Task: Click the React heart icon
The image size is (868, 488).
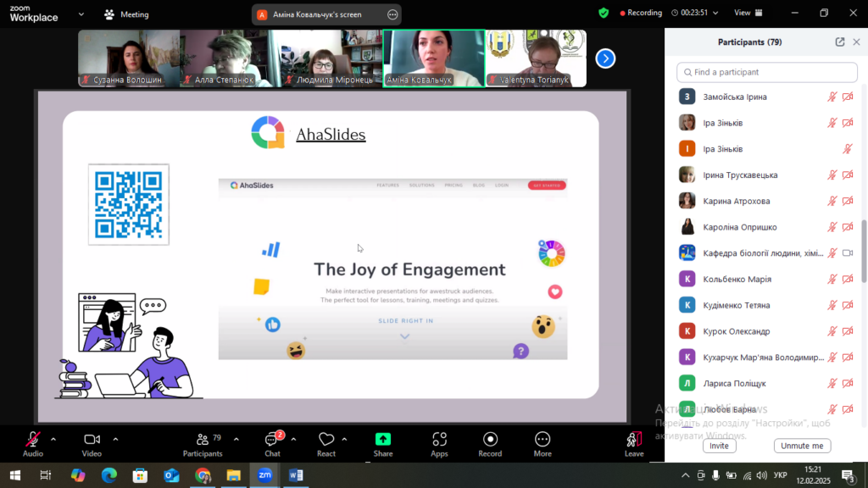Action: 326,440
